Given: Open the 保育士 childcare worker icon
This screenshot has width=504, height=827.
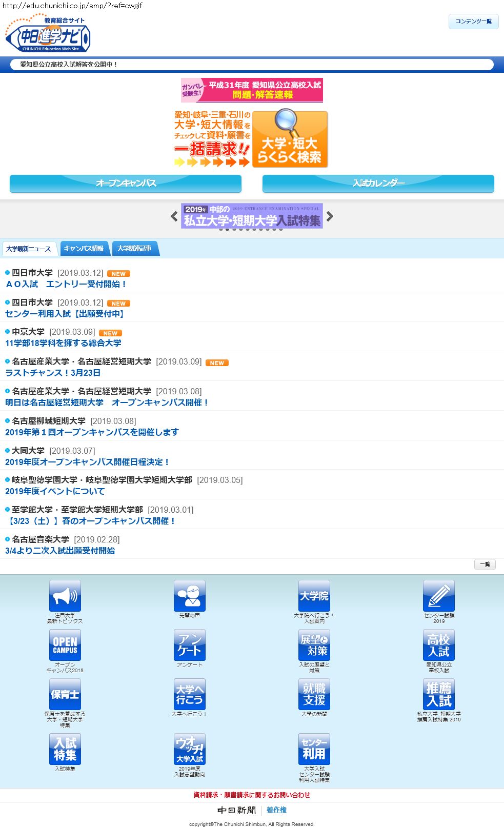Looking at the screenshot, I should [x=65, y=694].
